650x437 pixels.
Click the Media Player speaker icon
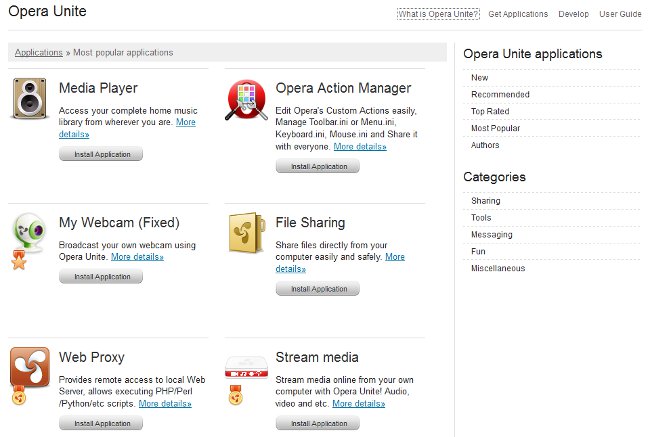click(29, 98)
